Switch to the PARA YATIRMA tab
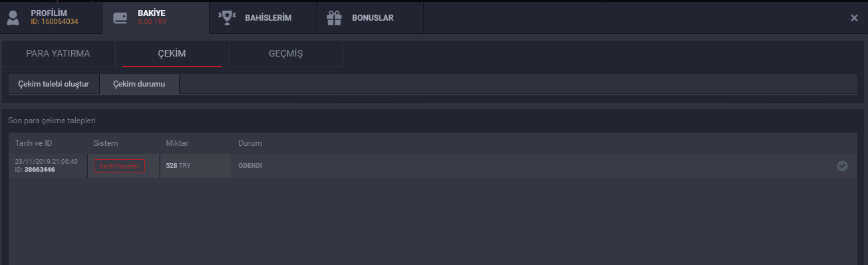 tap(58, 54)
